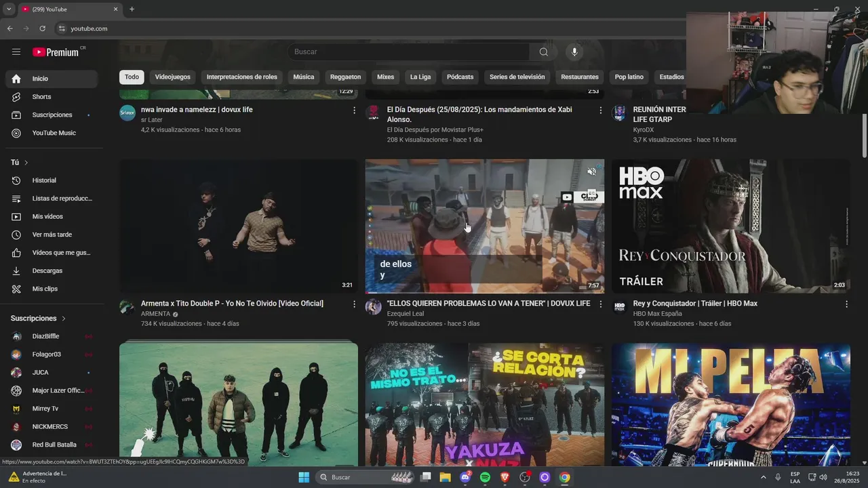
Task: Click the page vertical scrollbar
Action: [864, 136]
